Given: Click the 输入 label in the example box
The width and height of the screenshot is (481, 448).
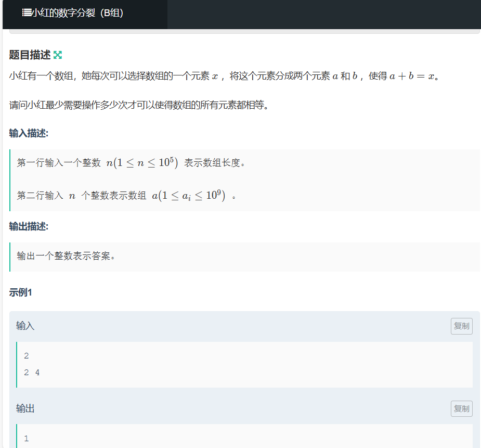Looking at the screenshot, I should (x=25, y=326).
